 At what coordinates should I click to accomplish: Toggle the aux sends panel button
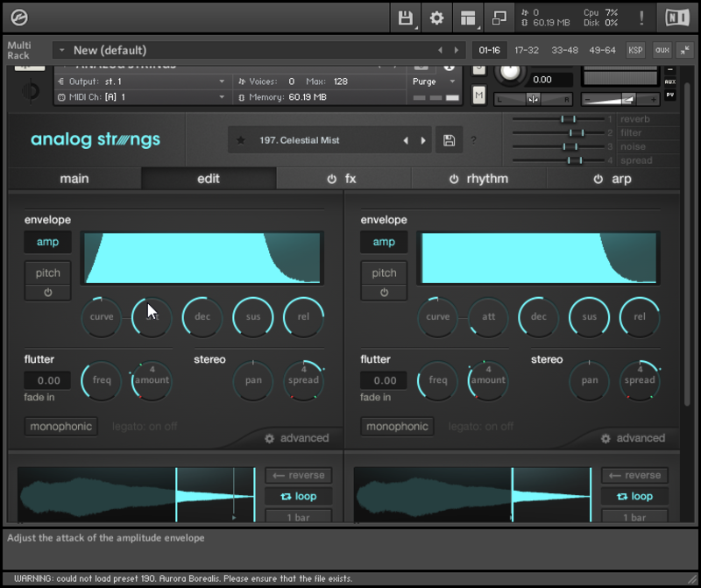pyautogui.click(x=662, y=50)
